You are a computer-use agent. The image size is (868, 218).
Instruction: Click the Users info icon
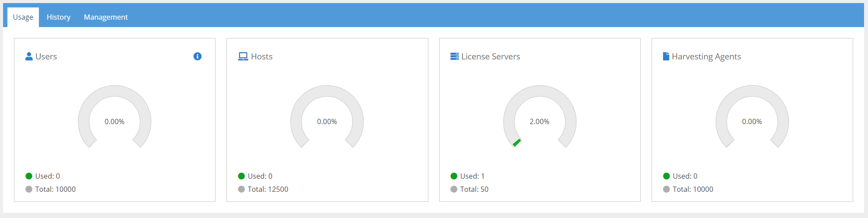(x=198, y=56)
